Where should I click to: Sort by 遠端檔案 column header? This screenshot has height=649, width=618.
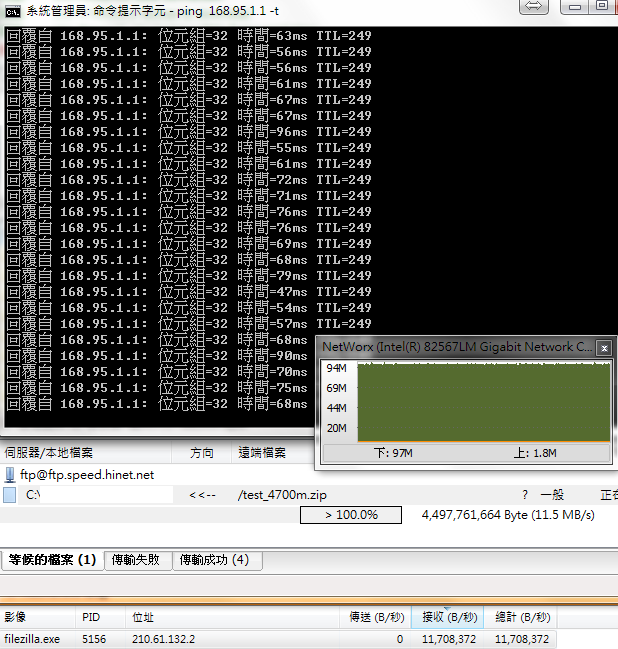pyautogui.click(x=273, y=453)
